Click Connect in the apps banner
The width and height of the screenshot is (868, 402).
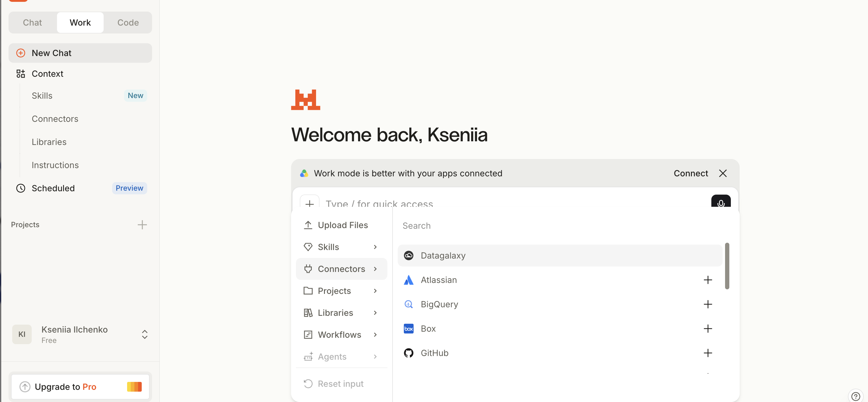[691, 173]
